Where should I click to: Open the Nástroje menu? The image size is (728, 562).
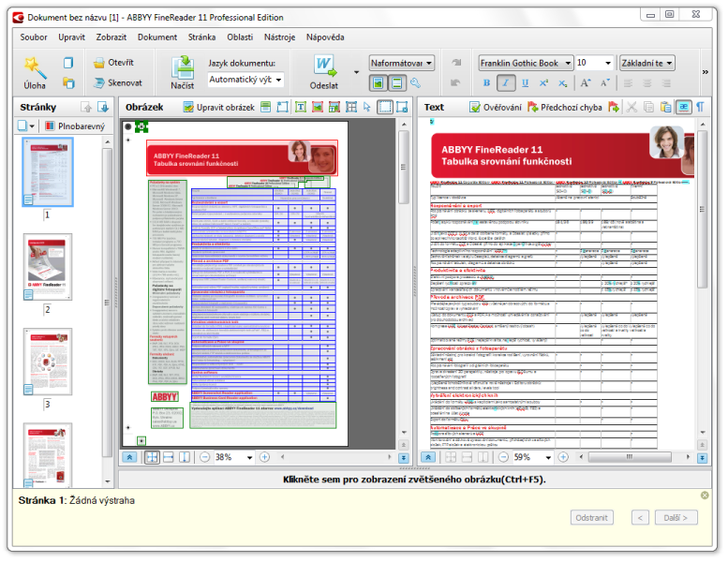tap(280, 37)
